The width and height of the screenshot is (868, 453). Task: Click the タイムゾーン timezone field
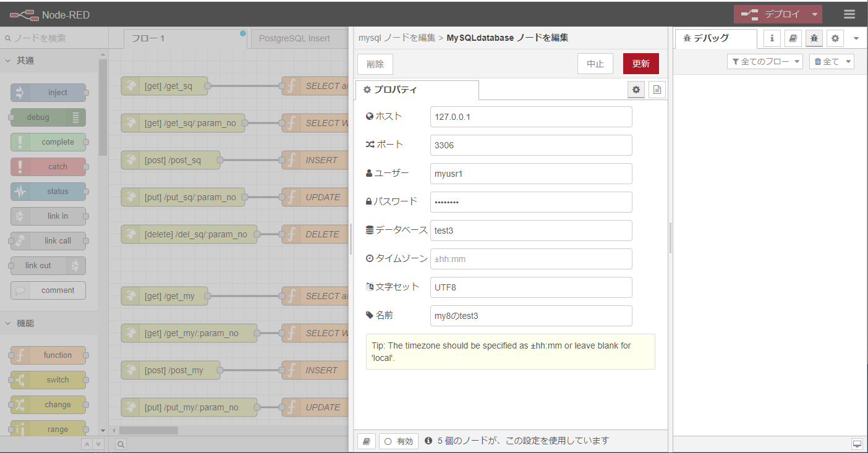531,259
